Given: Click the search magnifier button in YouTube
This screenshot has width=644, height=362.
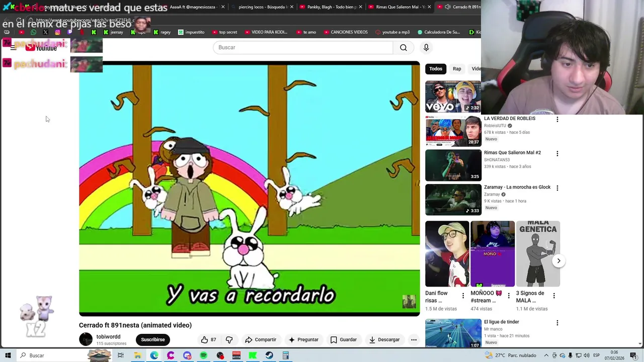Looking at the screenshot, I should [x=404, y=47].
